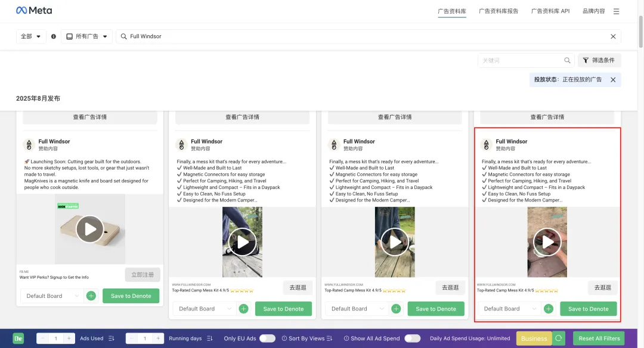Open the 广告资料库 API tab

550,11
